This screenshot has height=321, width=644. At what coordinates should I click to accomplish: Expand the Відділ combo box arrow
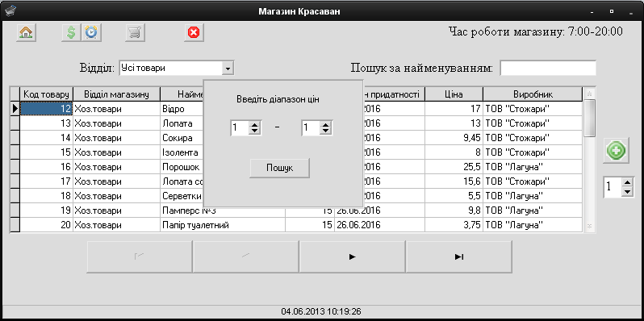coord(228,69)
